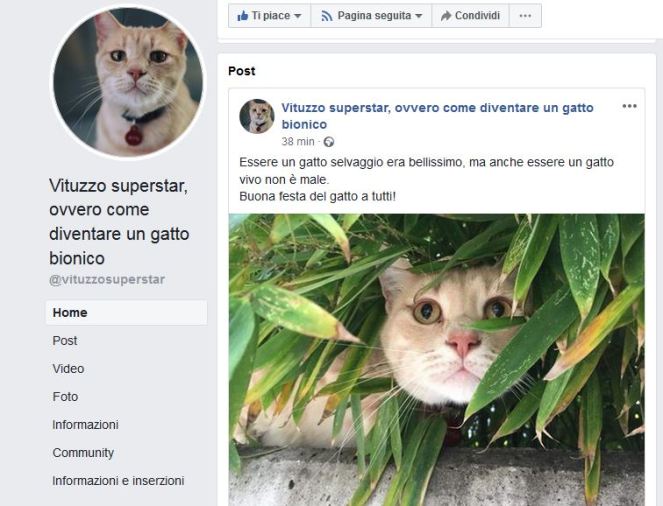Open the Post section in the sidebar
663x506 pixels.
coord(65,341)
